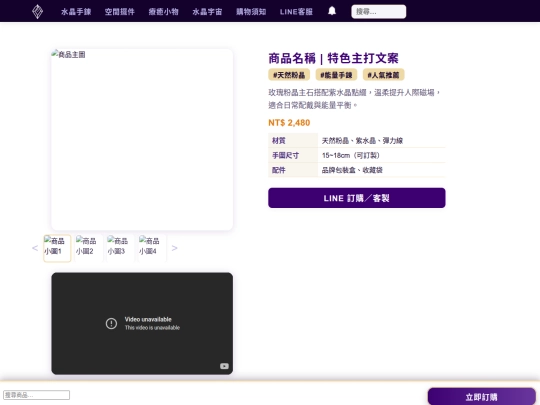Viewport: 540px width, 405px height.
Task: Click the video unavailable warning icon
Action: click(111, 323)
